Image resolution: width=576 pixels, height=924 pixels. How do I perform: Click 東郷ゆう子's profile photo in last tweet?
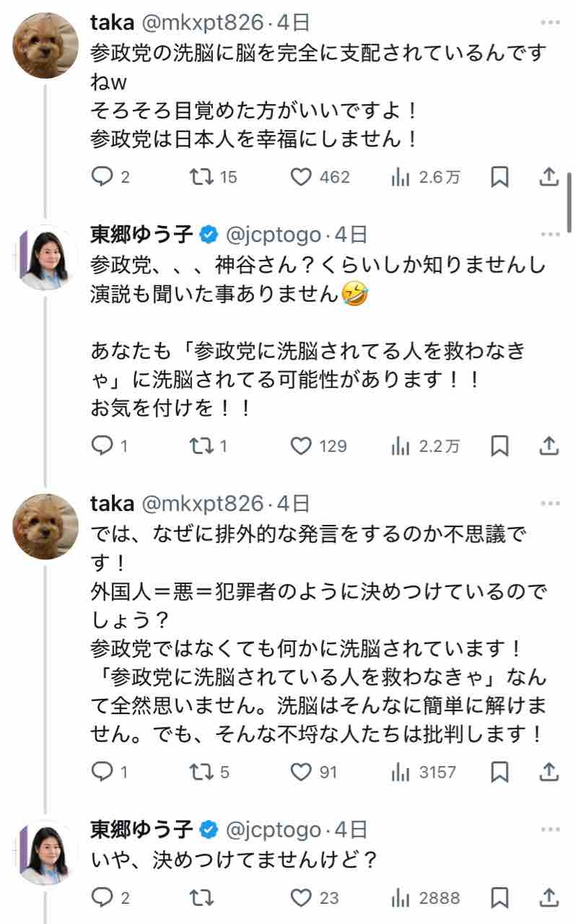46,852
